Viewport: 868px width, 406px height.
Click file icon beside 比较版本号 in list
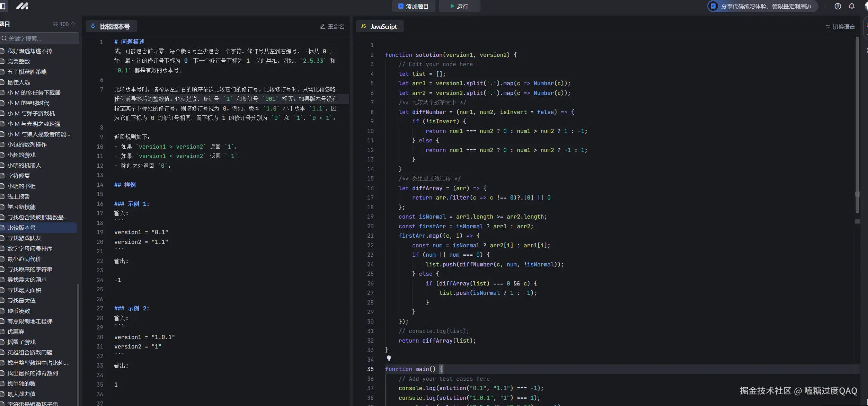[2, 228]
